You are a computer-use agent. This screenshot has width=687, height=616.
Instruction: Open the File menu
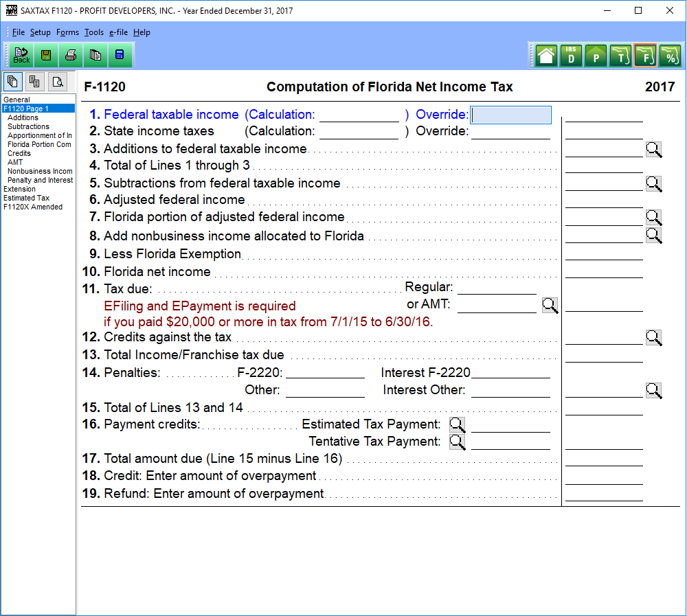[19, 32]
